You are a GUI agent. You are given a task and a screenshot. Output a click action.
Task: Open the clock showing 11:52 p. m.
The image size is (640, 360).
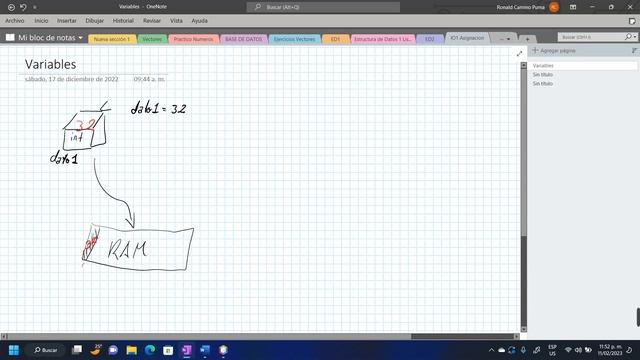610,350
